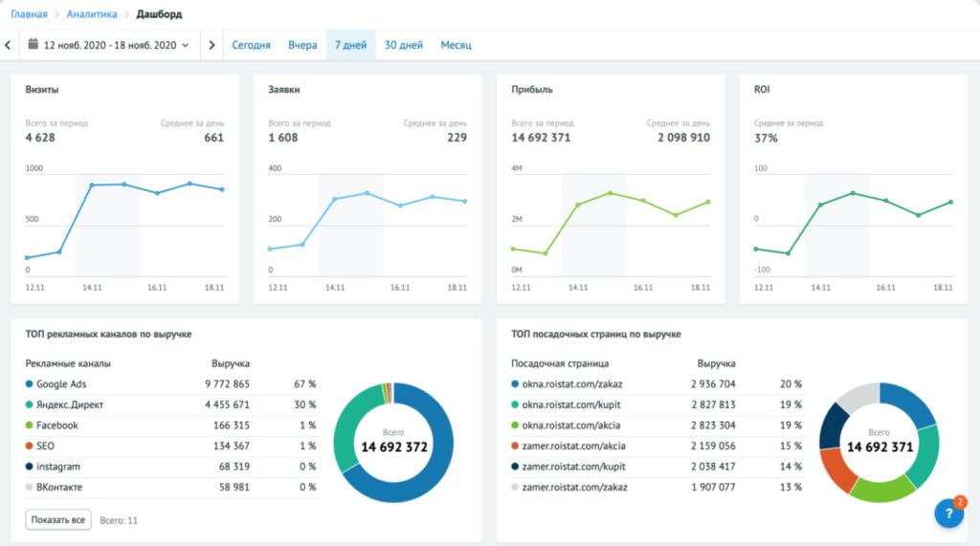This screenshot has height=546, width=980.
Task: Select the Месяц period tab
Action: [457, 45]
